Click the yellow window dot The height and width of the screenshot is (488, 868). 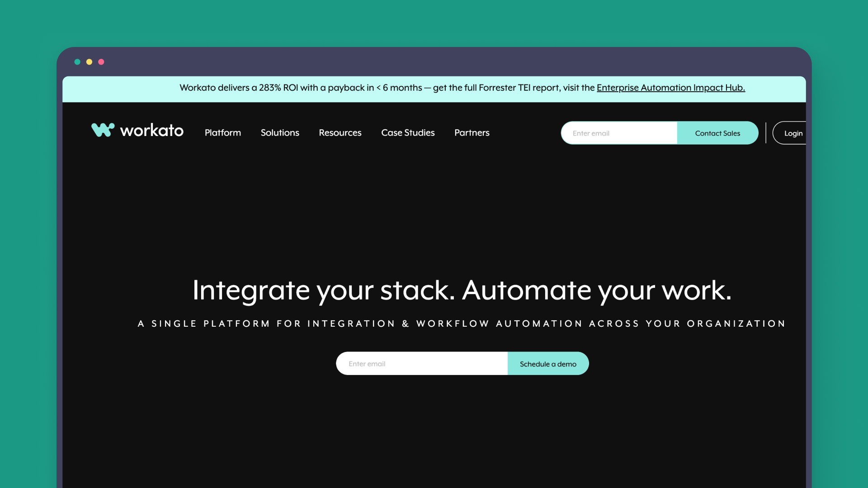pyautogui.click(x=89, y=62)
